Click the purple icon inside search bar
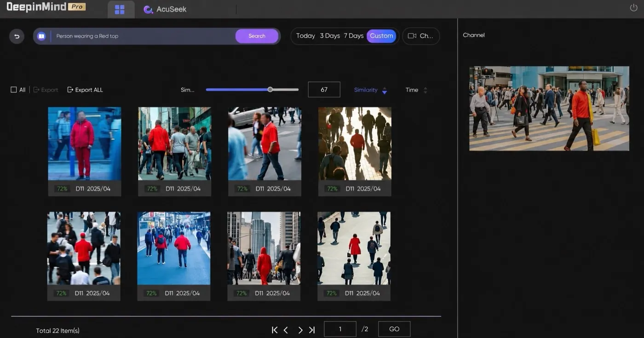 click(x=41, y=36)
